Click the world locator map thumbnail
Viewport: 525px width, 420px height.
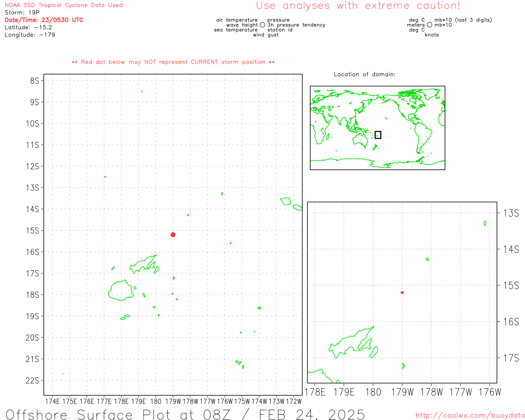(377, 128)
